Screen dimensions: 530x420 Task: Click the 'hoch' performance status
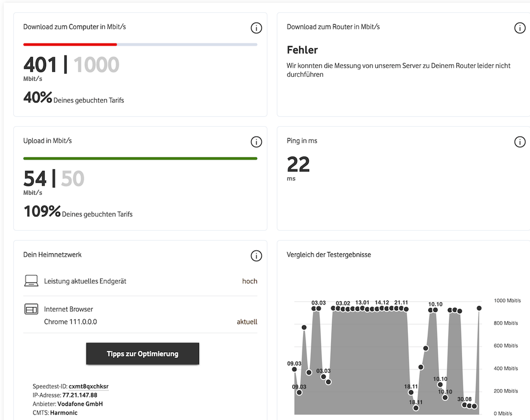249,281
